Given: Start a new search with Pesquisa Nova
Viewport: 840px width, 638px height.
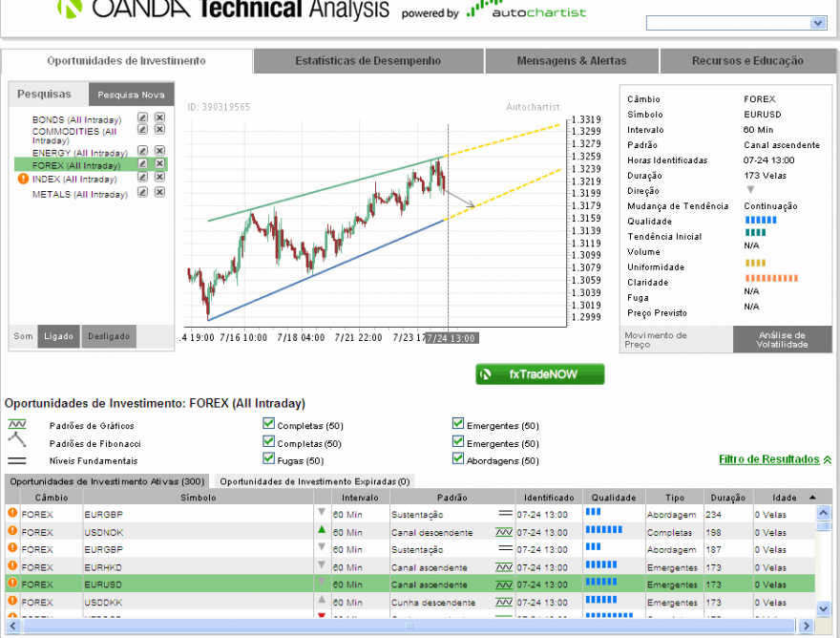Looking at the screenshot, I should click(x=132, y=95).
